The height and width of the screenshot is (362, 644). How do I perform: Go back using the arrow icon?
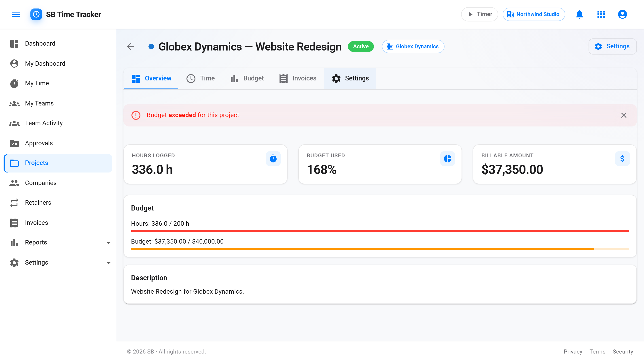pos(131,46)
